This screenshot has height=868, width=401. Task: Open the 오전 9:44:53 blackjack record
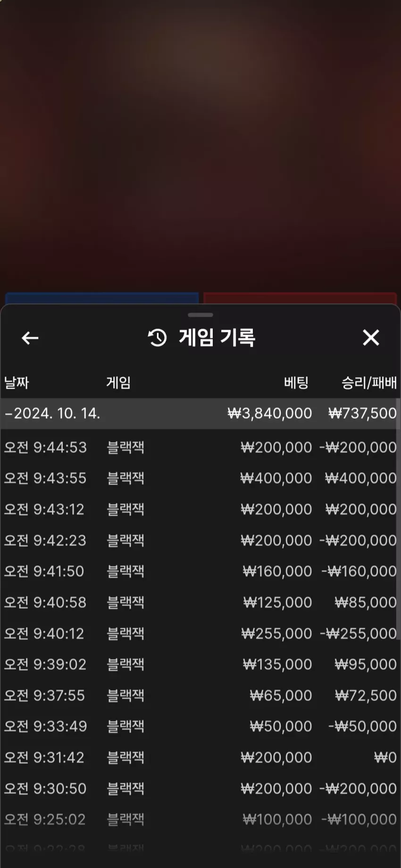coord(200,447)
